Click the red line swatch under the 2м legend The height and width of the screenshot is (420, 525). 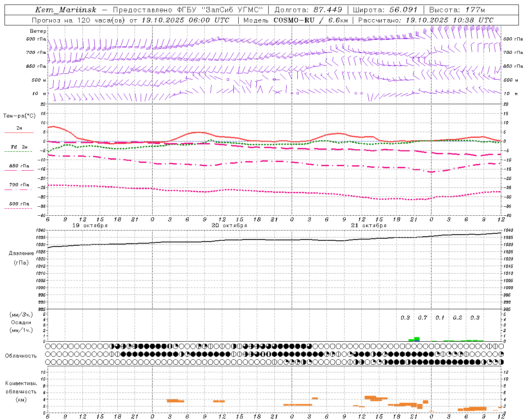19,132
